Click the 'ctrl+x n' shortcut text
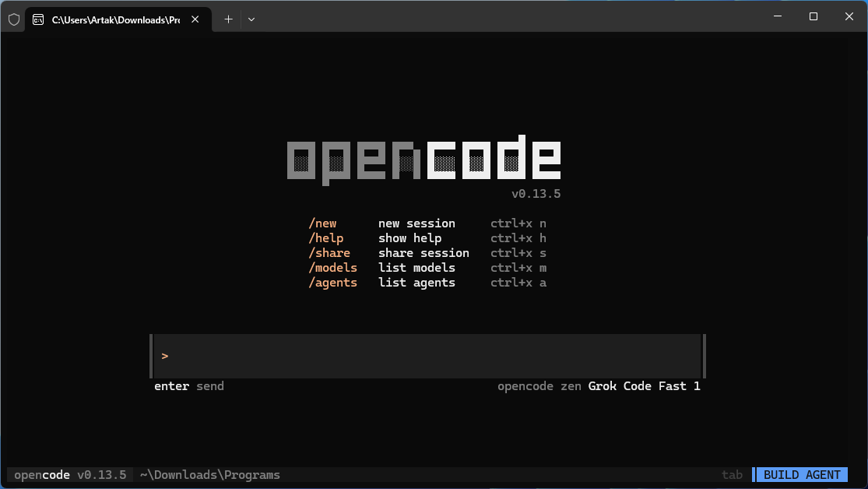The image size is (868, 489). [x=518, y=223]
